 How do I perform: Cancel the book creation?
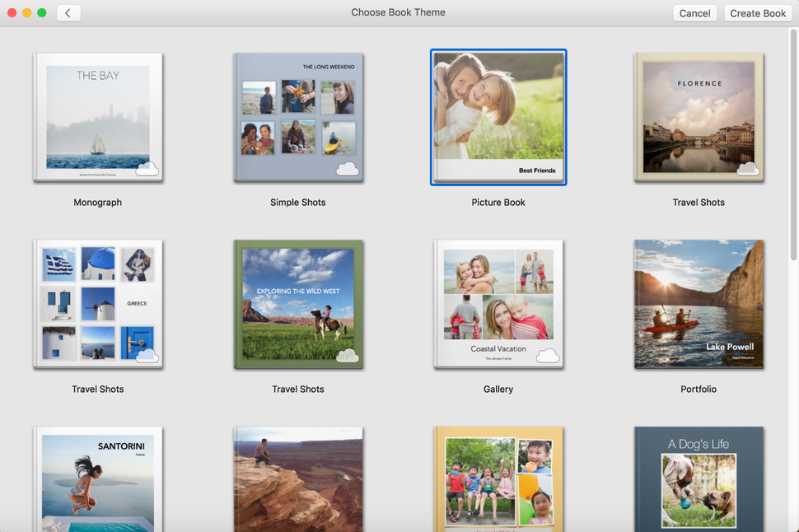coord(694,12)
